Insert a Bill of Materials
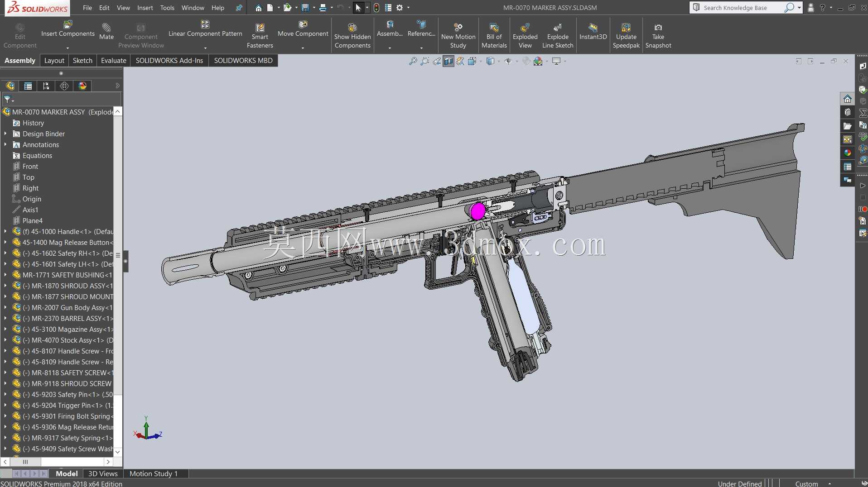Screen dimensions: 868x487 494,36
